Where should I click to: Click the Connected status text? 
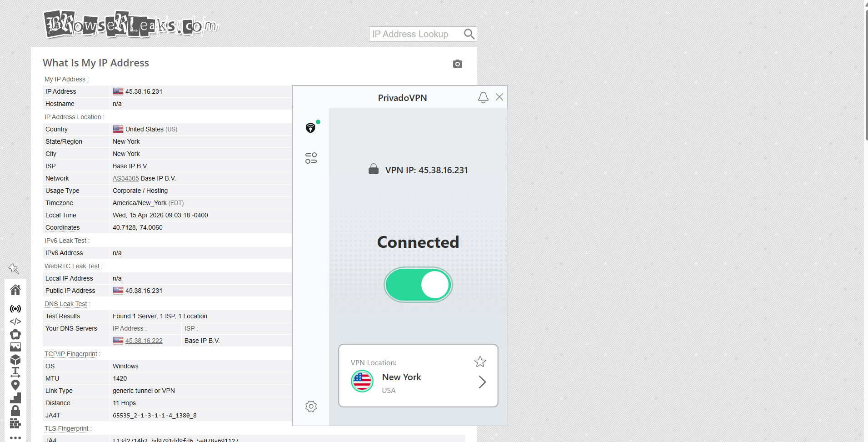[418, 242]
